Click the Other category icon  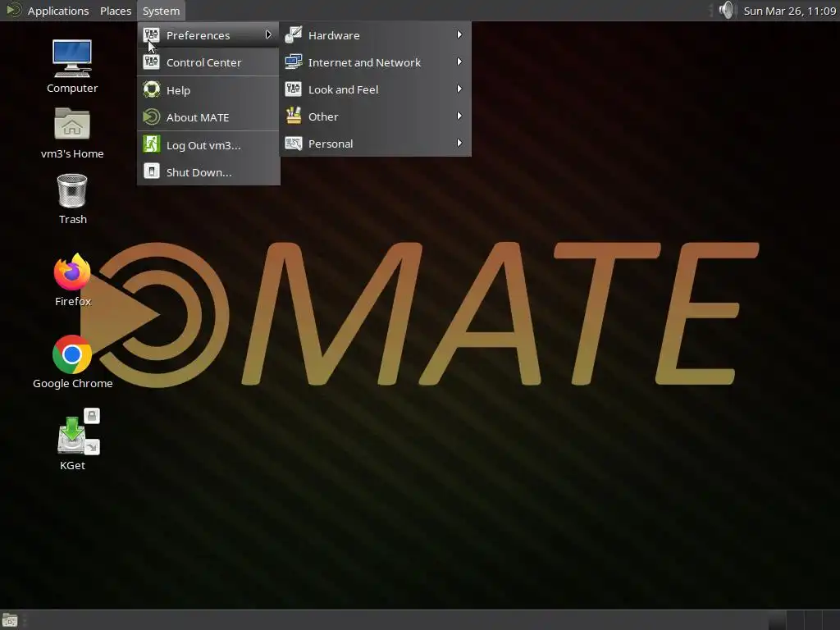[x=293, y=116]
